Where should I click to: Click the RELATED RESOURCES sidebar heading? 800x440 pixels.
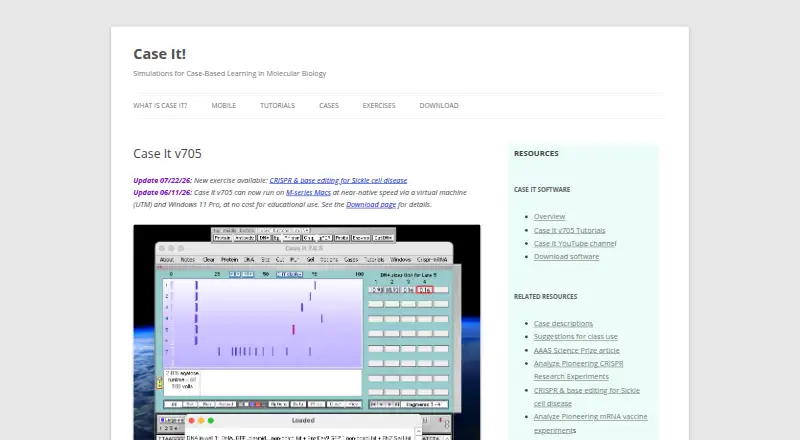545,297
